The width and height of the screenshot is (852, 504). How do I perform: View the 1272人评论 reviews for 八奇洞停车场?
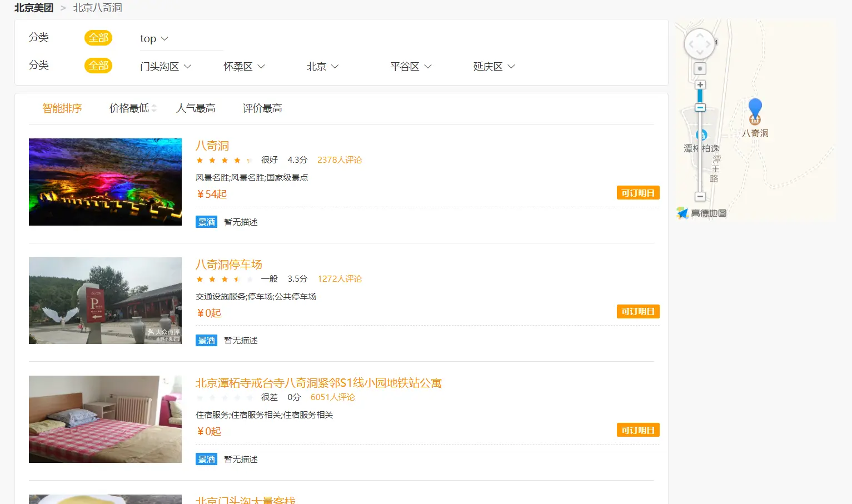point(340,279)
